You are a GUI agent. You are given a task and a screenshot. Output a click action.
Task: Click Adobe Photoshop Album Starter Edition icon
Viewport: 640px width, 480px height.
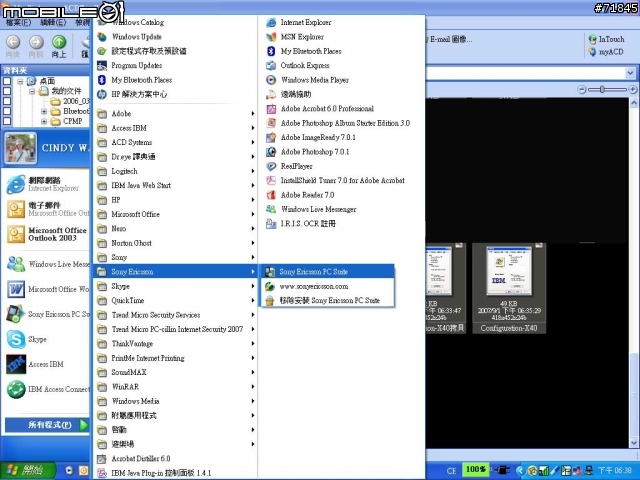tap(271, 123)
